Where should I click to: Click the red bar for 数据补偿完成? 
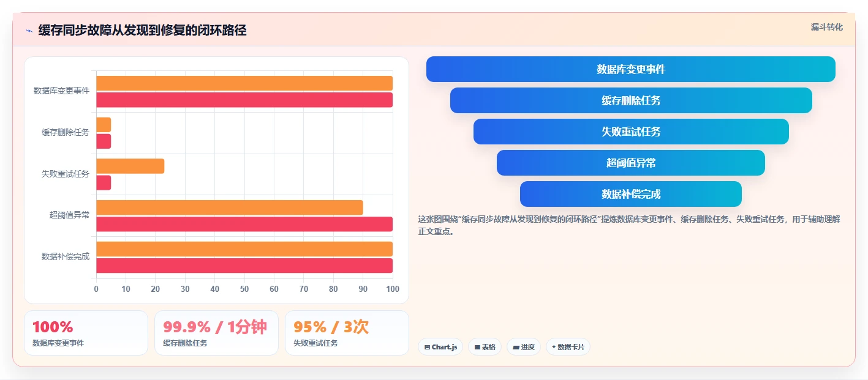244,266
